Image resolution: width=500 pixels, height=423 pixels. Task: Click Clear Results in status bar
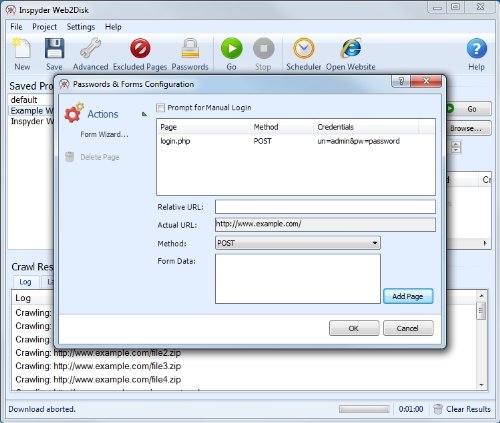[468, 409]
